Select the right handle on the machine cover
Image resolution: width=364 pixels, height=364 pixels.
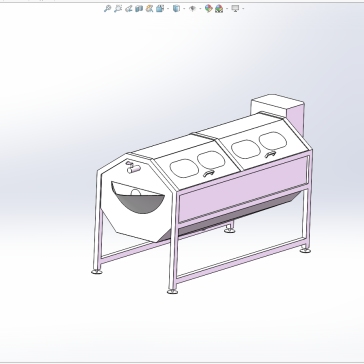point(270,154)
